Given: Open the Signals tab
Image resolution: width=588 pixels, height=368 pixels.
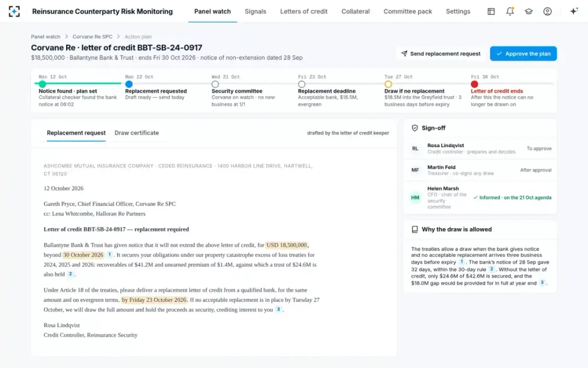Looking at the screenshot, I should coord(255,11).
